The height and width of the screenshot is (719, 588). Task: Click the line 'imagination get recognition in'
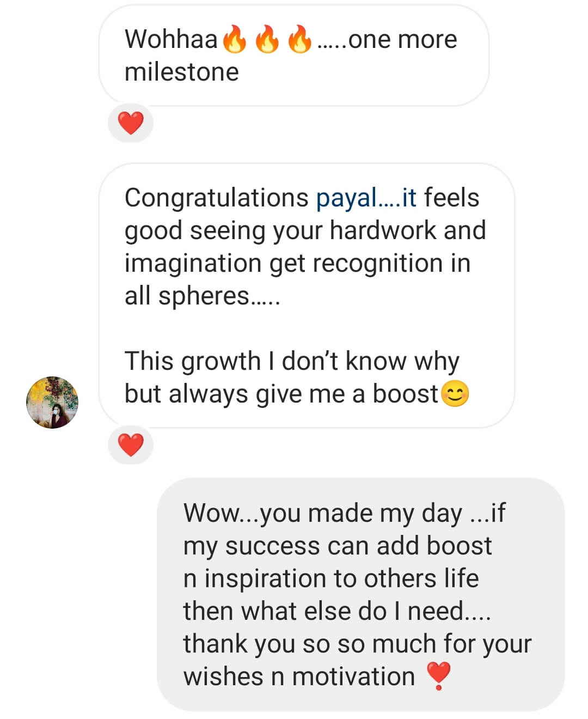click(x=297, y=264)
